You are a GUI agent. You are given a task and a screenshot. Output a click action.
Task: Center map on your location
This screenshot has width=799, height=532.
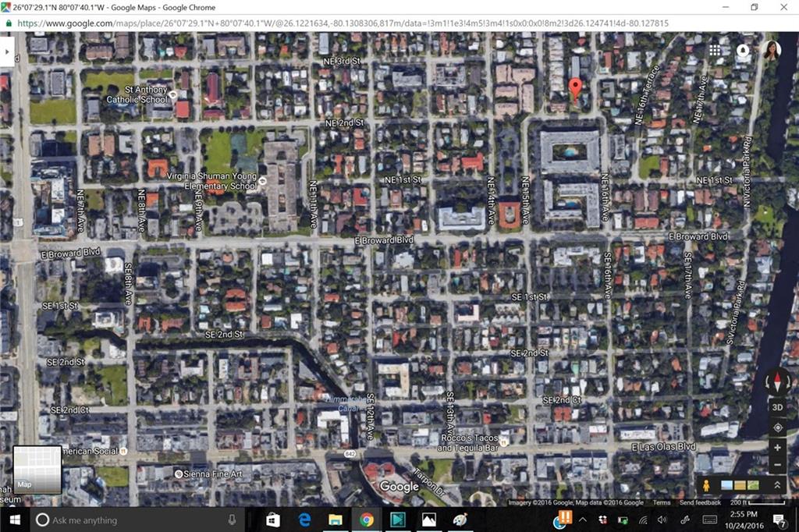pos(777,427)
